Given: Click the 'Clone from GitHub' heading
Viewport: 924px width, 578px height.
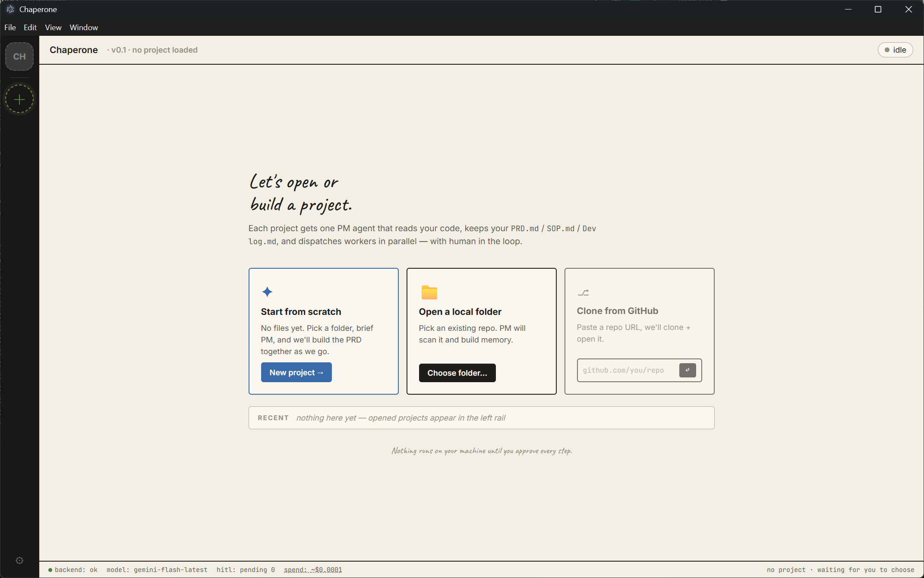Looking at the screenshot, I should pyautogui.click(x=617, y=311).
